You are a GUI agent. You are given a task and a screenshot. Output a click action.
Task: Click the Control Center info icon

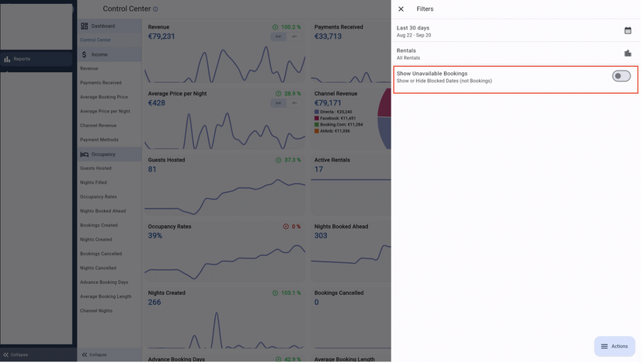coord(156,9)
